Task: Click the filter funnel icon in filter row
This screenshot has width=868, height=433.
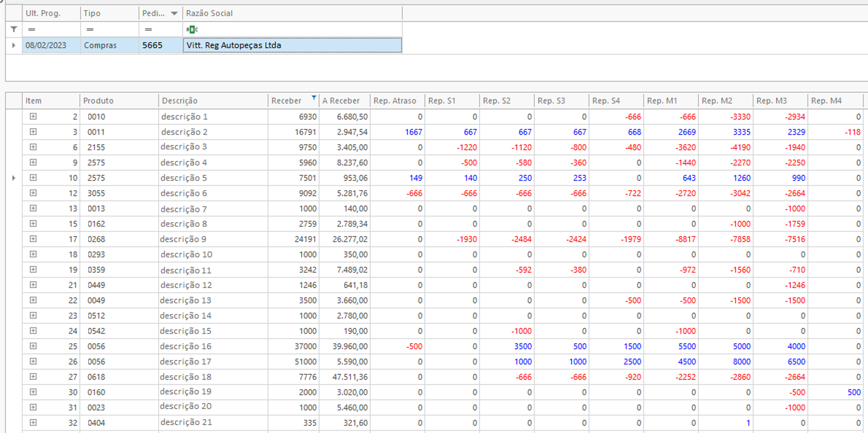Action: [x=14, y=29]
